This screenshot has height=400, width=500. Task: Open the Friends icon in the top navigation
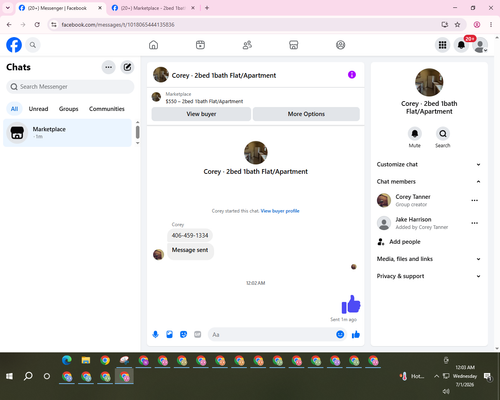tap(247, 45)
